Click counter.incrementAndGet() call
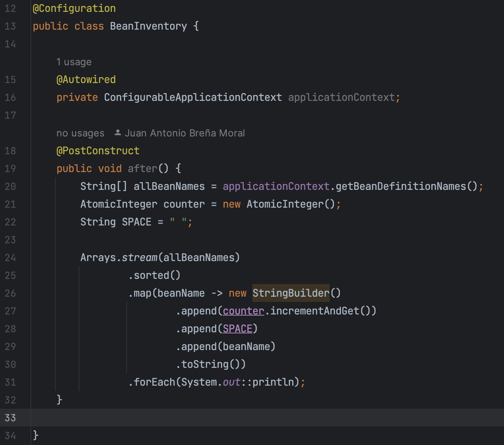The image size is (504, 445). tap(297, 311)
